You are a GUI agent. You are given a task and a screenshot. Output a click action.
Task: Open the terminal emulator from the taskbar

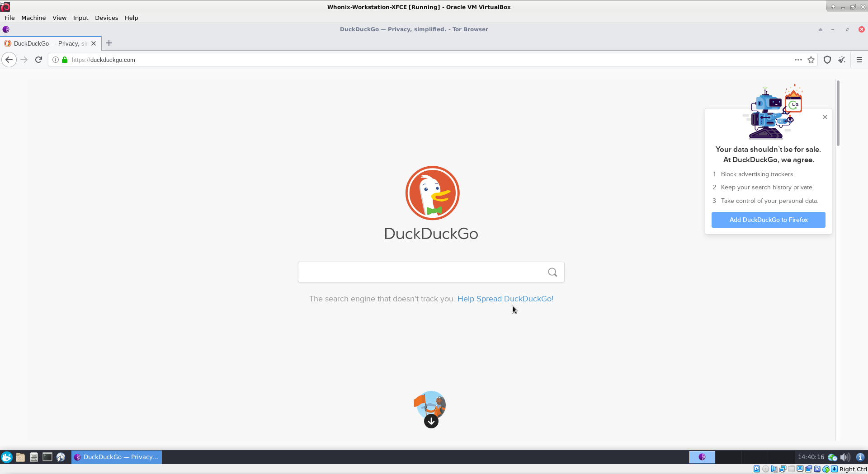coord(47,457)
